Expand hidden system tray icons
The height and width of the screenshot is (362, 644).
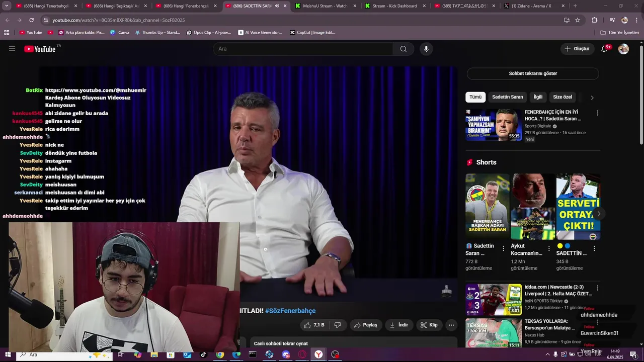[x=548, y=354]
